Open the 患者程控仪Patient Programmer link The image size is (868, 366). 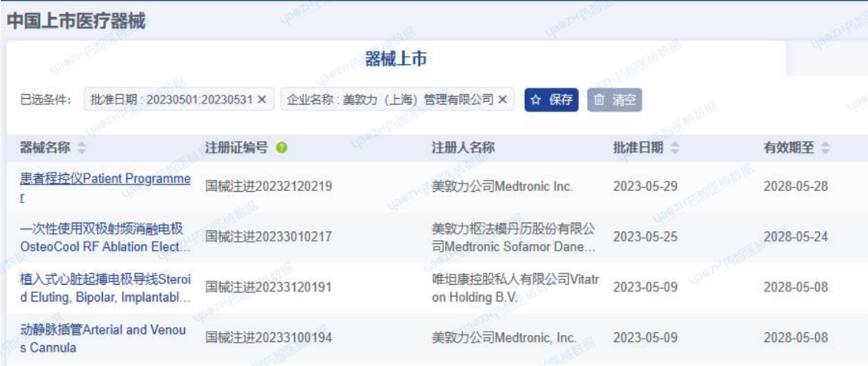105,188
